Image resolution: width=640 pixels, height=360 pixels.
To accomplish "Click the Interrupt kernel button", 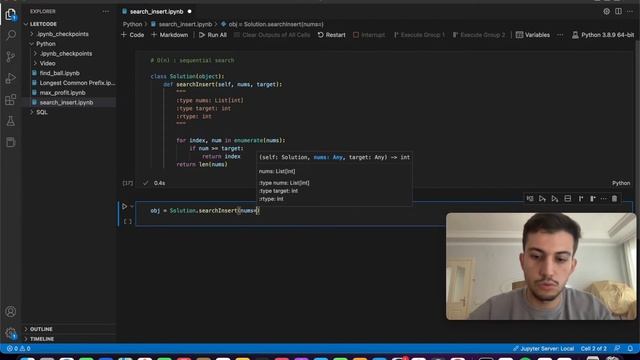I will (369, 35).
